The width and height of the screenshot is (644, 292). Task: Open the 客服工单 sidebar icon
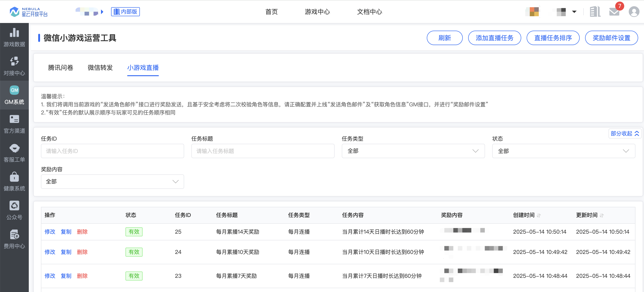[14, 148]
